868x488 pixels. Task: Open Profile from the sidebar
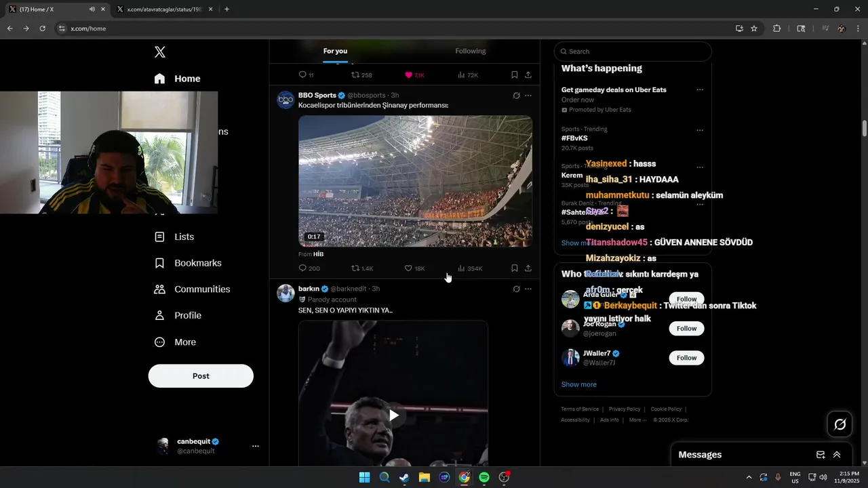click(x=178, y=315)
